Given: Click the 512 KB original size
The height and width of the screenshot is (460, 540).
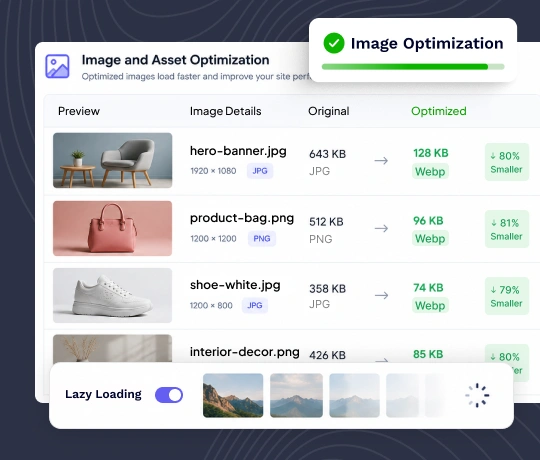Looking at the screenshot, I should pos(326,222).
